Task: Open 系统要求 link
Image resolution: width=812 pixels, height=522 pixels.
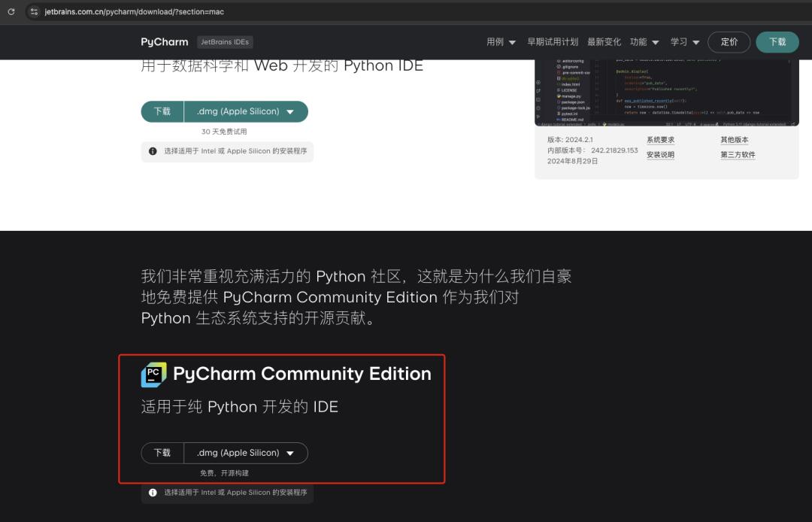Action: (x=660, y=140)
